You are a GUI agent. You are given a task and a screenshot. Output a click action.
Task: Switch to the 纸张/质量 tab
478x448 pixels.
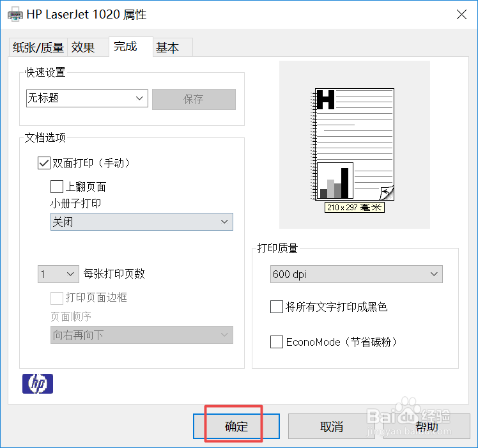pos(38,47)
